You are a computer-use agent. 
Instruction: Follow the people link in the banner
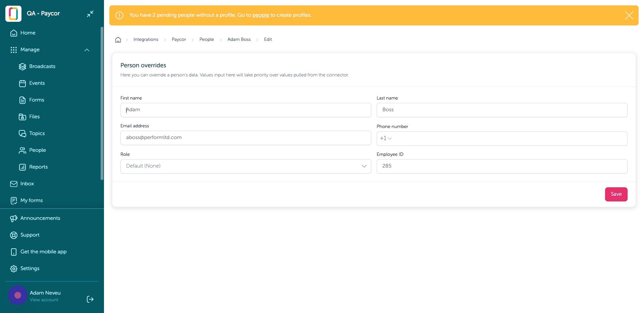click(261, 15)
